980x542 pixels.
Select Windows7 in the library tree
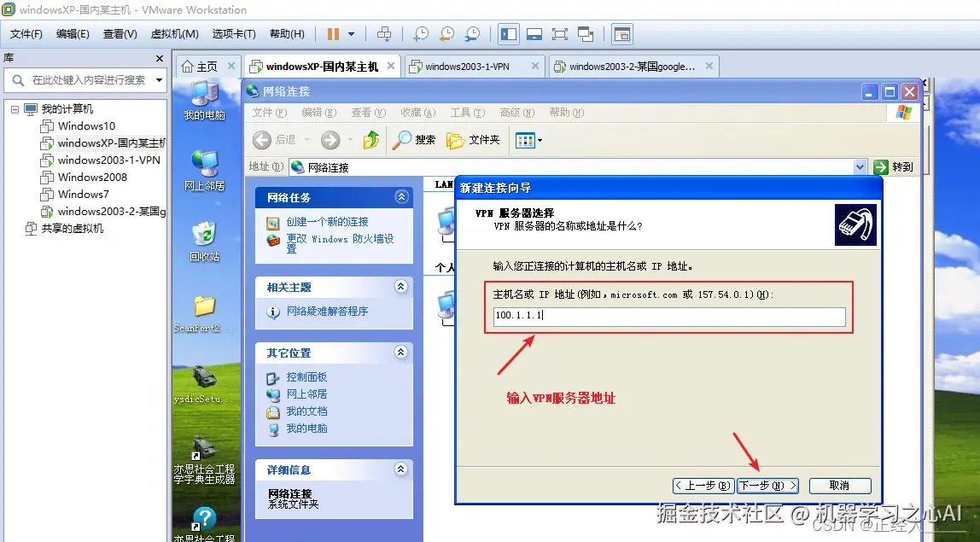click(x=83, y=195)
